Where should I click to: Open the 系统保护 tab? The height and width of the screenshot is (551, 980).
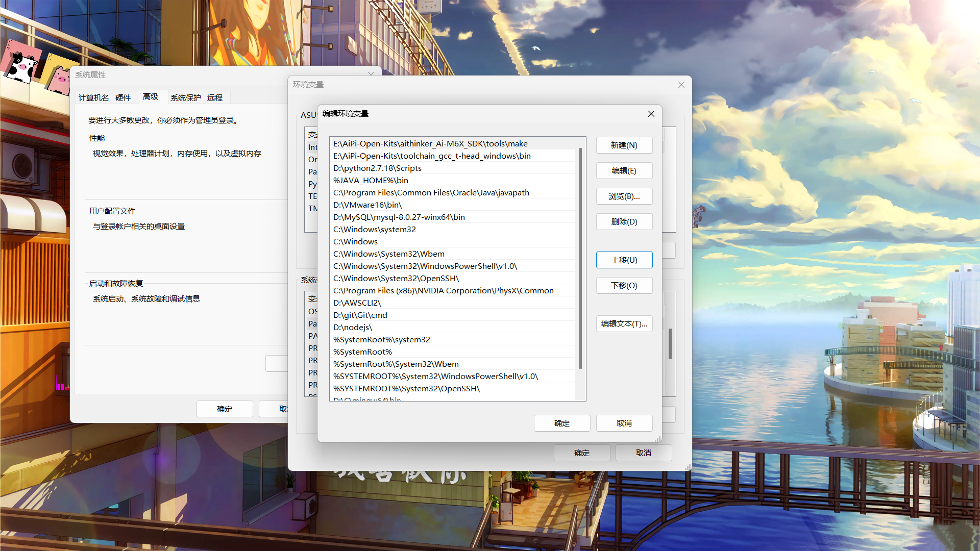[x=186, y=97]
